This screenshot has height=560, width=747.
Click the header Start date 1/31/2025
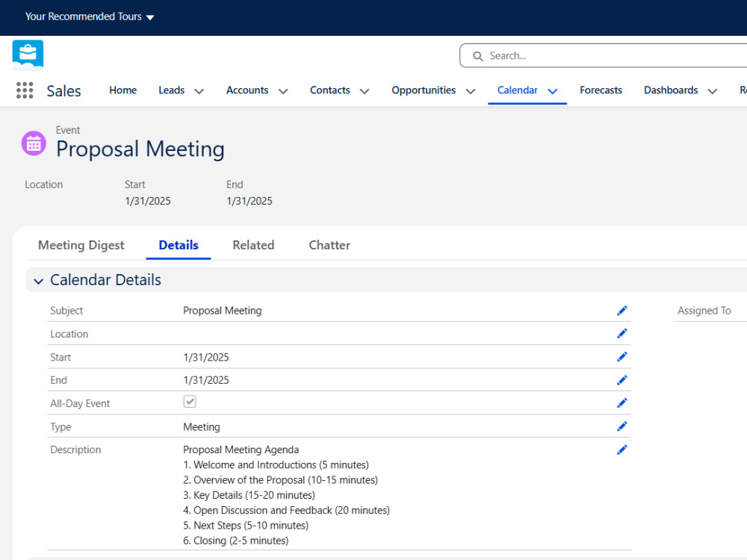[x=148, y=201]
